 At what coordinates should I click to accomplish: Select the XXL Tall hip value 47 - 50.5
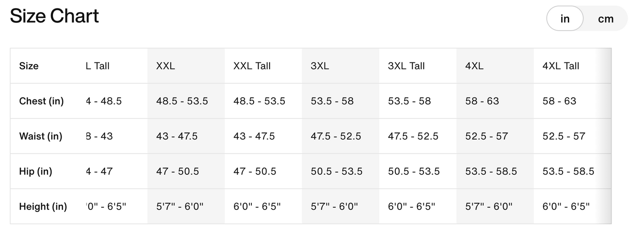[254, 171]
